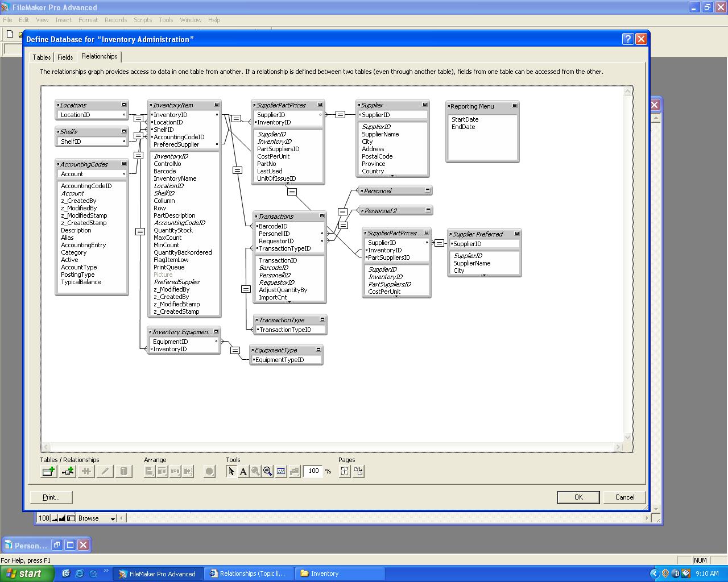This screenshot has width=728, height=582.
Task: Click the third Arrange icon for distributing objects
Action: tap(175, 471)
